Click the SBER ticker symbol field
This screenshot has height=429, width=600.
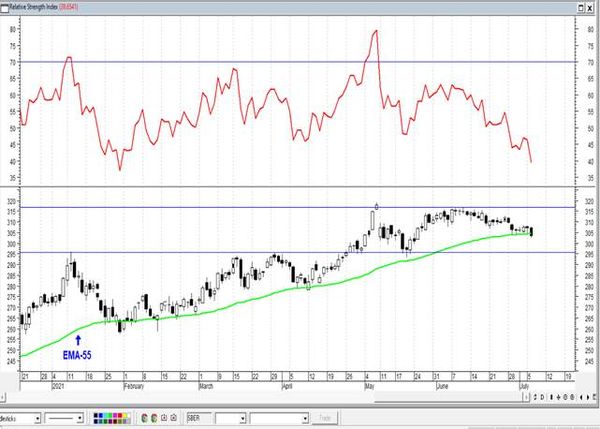199,418
